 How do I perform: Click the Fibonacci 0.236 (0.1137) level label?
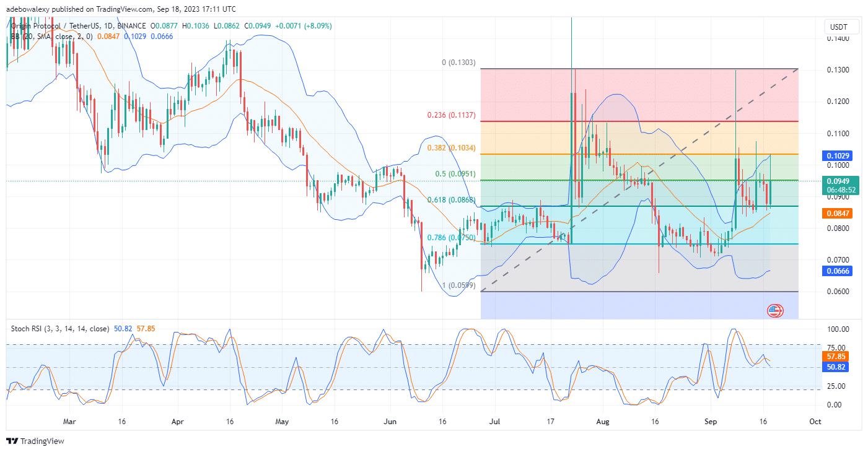[x=452, y=115]
